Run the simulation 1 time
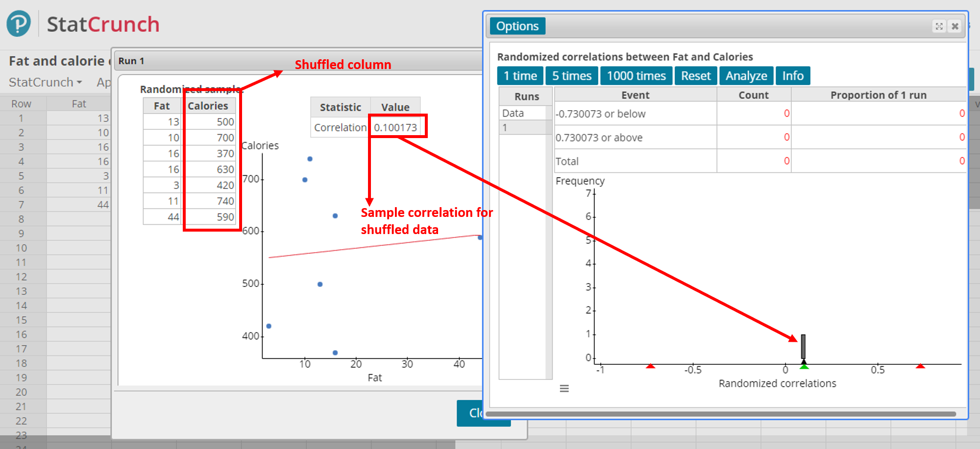The width and height of the screenshot is (980, 449). [x=520, y=75]
